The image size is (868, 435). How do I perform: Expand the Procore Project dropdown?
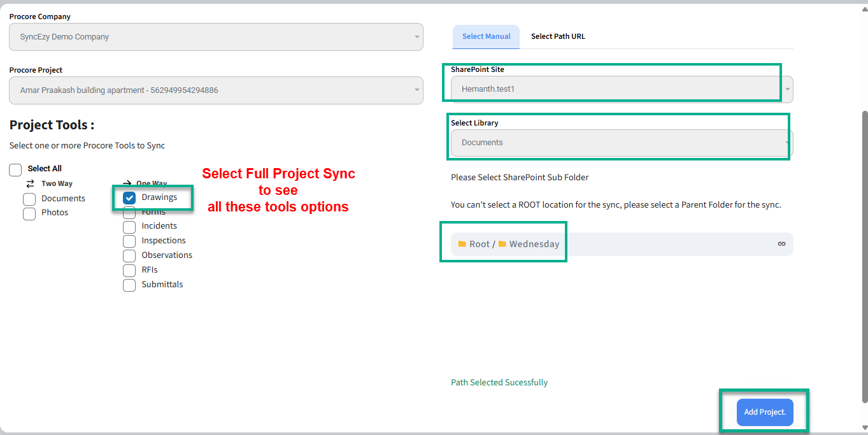(216, 90)
